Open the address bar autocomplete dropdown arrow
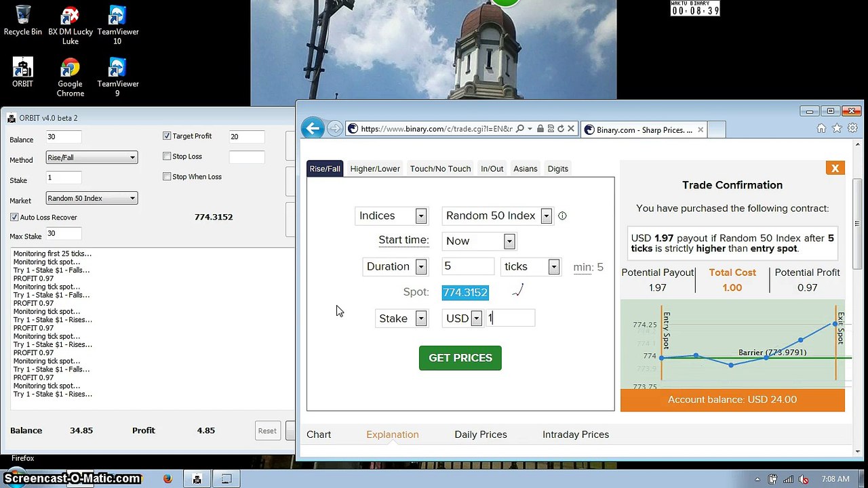This screenshot has width=868, height=488. point(530,129)
